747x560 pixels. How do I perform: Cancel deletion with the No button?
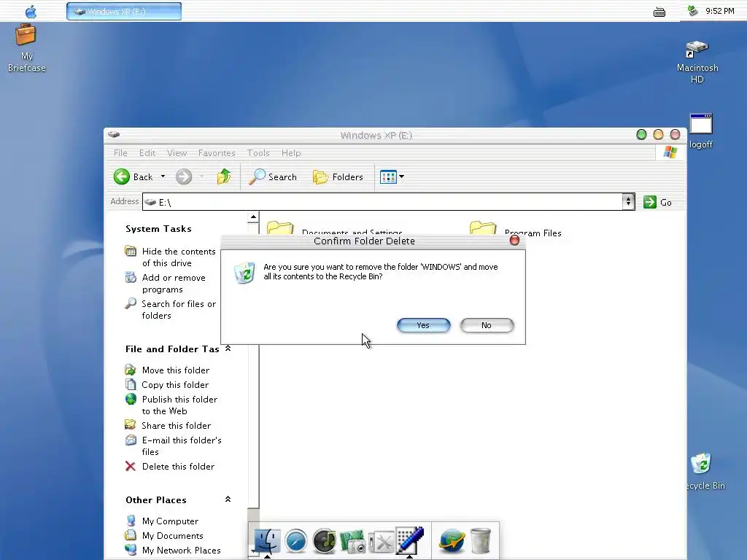pos(487,325)
